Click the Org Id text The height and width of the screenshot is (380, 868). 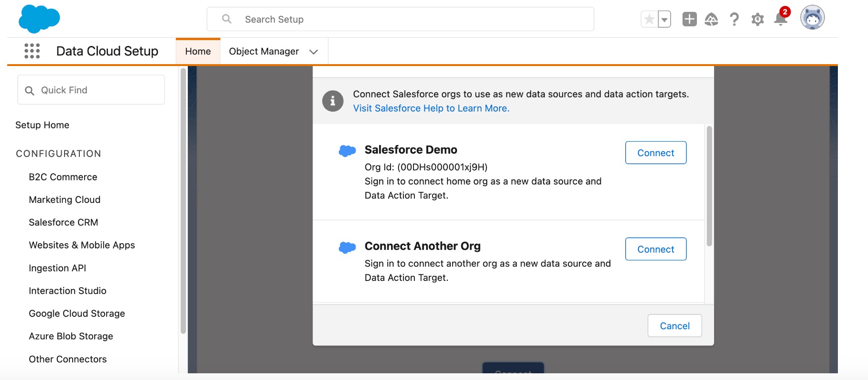point(426,167)
